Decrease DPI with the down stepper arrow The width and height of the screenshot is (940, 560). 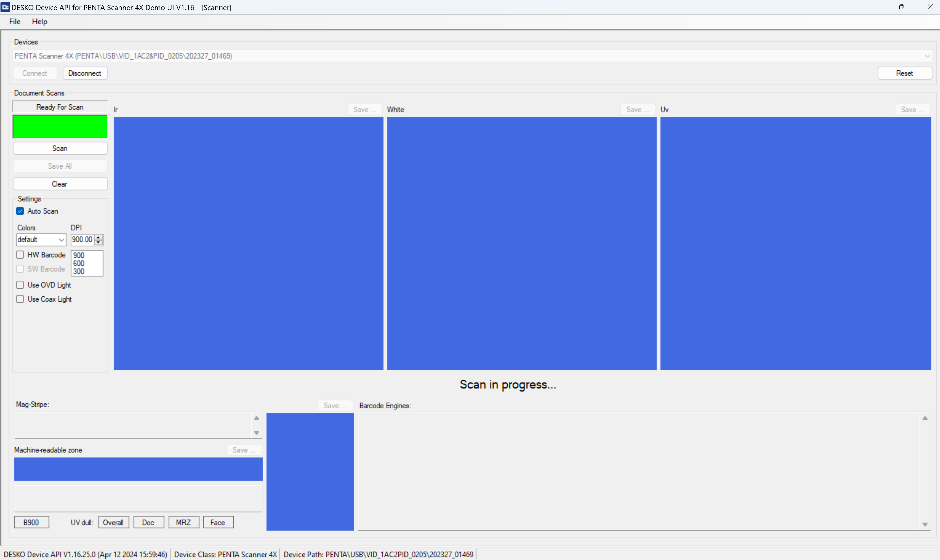click(x=98, y=242)
